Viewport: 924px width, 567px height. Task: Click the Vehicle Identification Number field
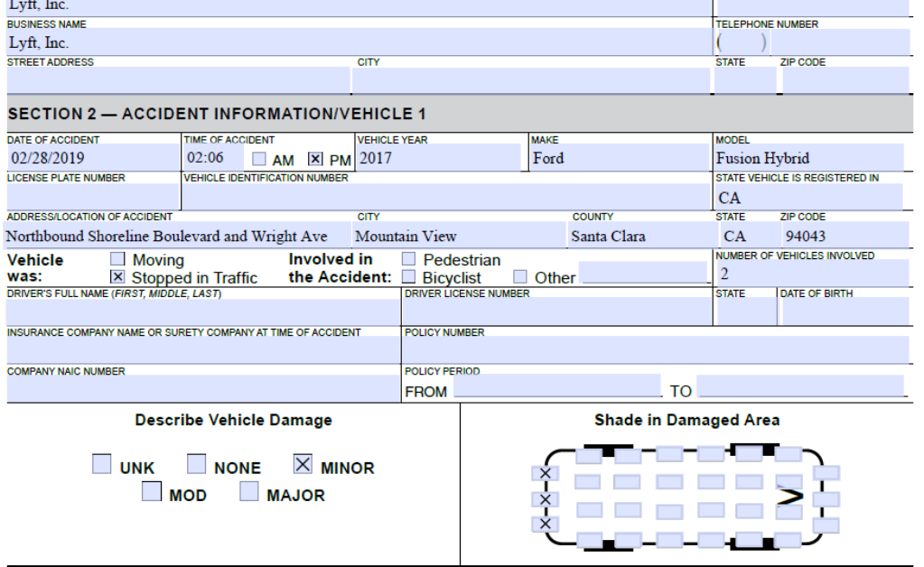[447, 197]
